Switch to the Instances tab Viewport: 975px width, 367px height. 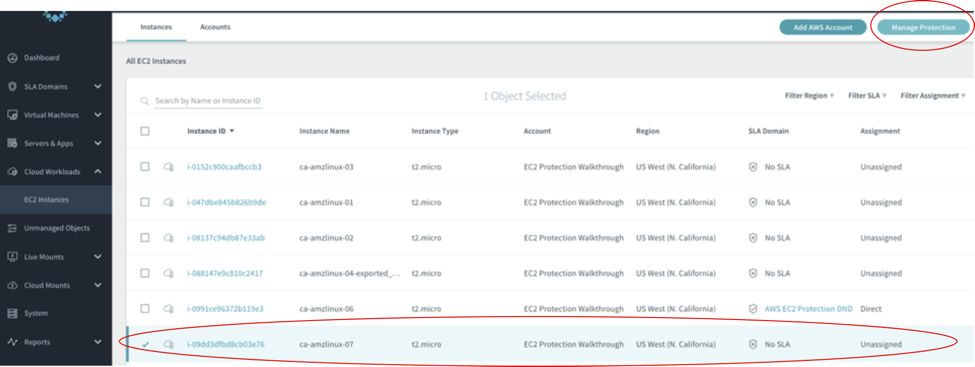[x=156, y=27]
